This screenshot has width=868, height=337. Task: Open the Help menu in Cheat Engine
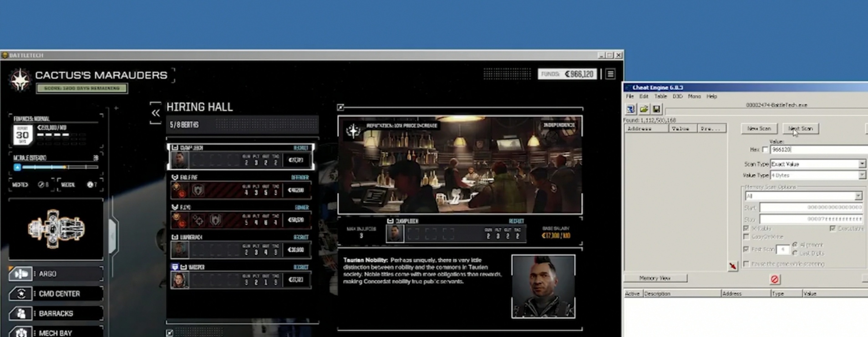pos(711,97)
